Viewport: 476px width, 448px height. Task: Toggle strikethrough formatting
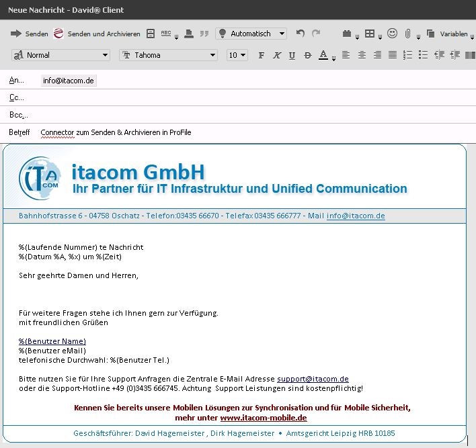pyautogui.click(x=307, y=55)
